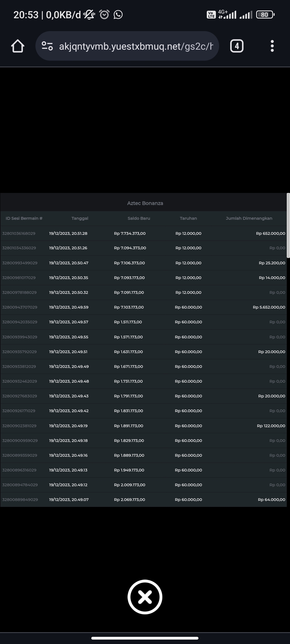Close the history overlay with X button
This screenshot has width=290, height=644.
pos(145,597)
